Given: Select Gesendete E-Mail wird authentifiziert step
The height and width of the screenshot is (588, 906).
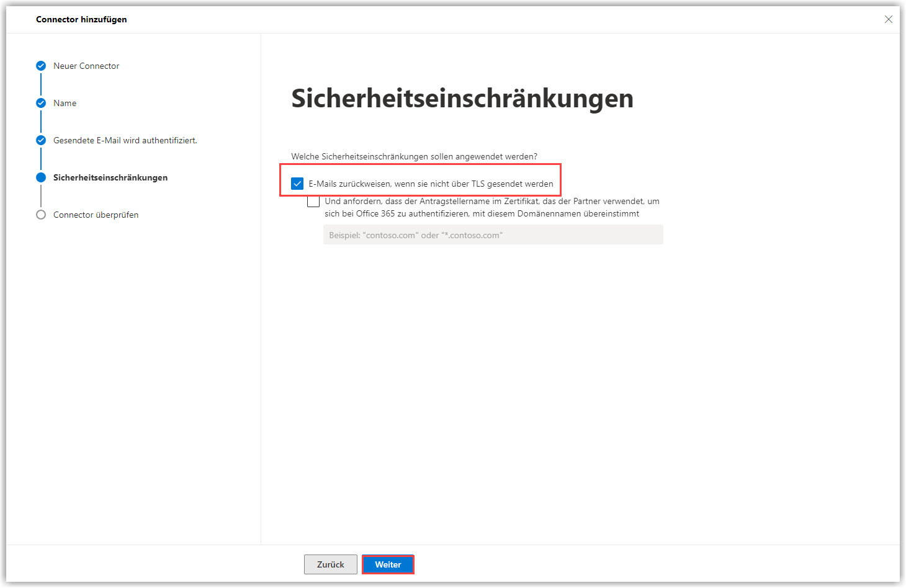Looking at the screenshot, I should click(125, 140).
